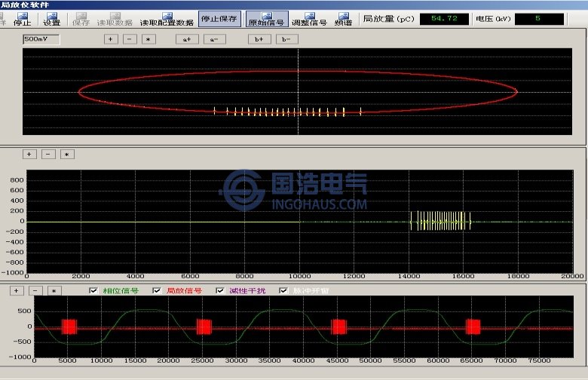The width and height of the screenshot is (588, 380).
Task: Open 设置 (Settings) from the toolbar
Action: coord(52,19)
